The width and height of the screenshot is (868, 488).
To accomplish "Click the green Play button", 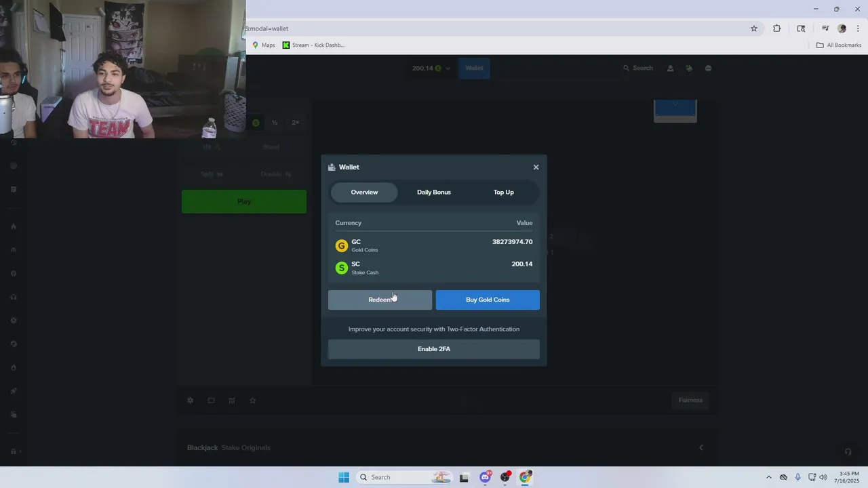I will click(244, 202).
